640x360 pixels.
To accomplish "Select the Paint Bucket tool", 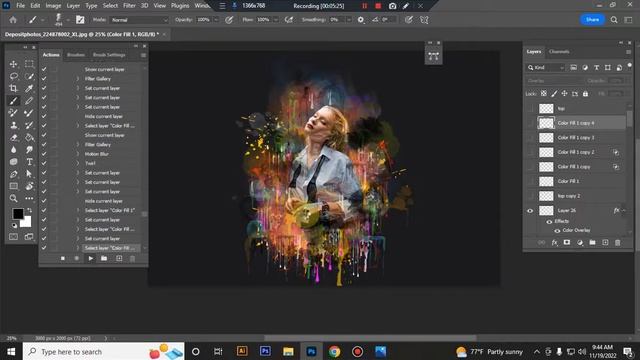I will pos(29,138).
